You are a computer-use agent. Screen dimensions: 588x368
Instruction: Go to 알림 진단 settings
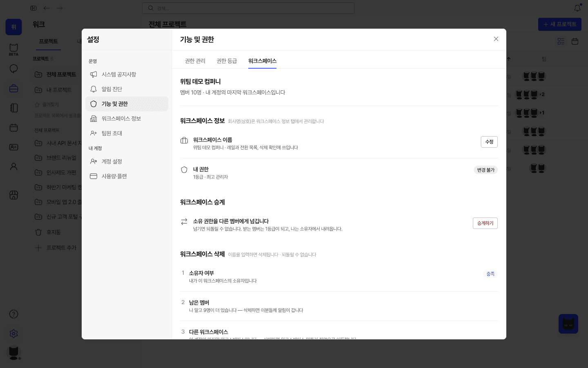coord(127,89)
